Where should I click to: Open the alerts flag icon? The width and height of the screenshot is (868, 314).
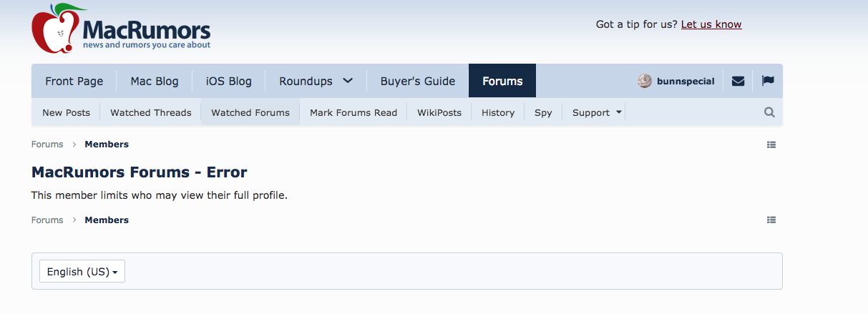click(x=768, y=81)
